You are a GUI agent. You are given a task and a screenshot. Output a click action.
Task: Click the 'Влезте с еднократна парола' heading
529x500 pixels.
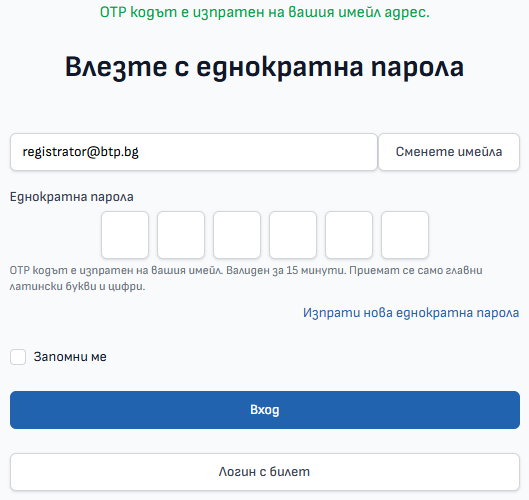pyautogui.click(x=264, y=67)
